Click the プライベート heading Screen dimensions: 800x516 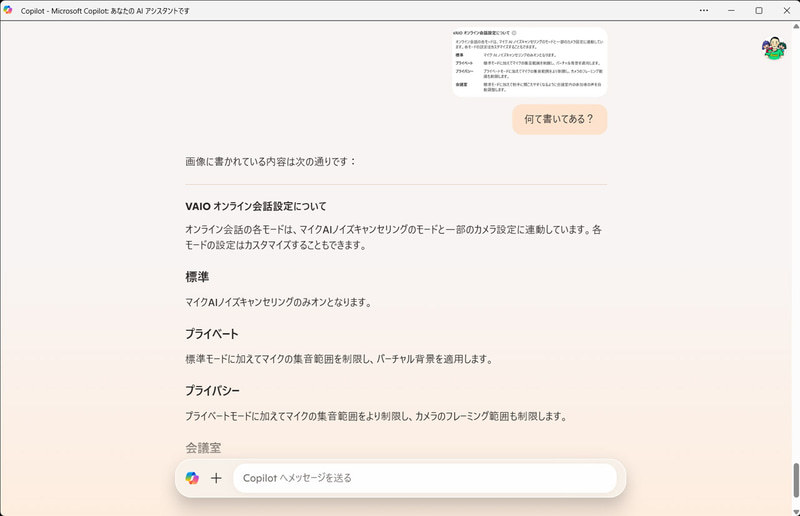(x=212, y=334)
